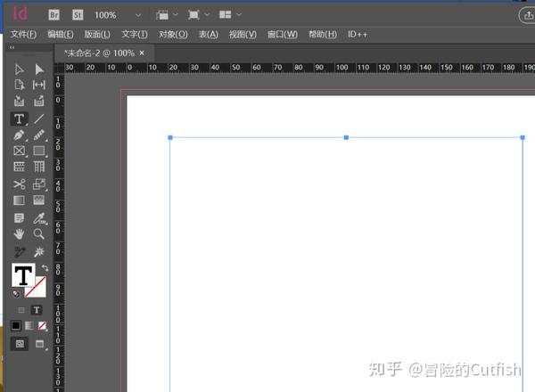Open the 视图(V) menu
This screenshot has width=535, height=392.
(x=243, y=34)
